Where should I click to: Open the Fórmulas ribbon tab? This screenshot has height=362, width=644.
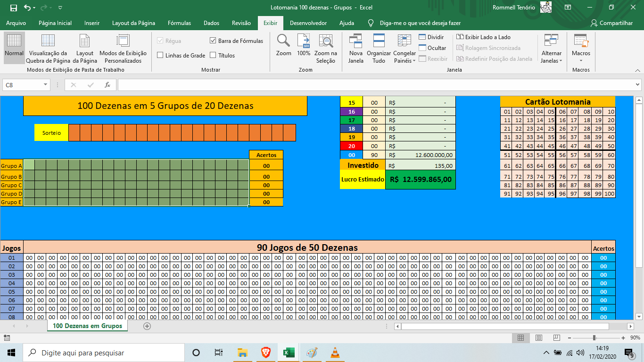pyautogui.click(x=179, y=23)
